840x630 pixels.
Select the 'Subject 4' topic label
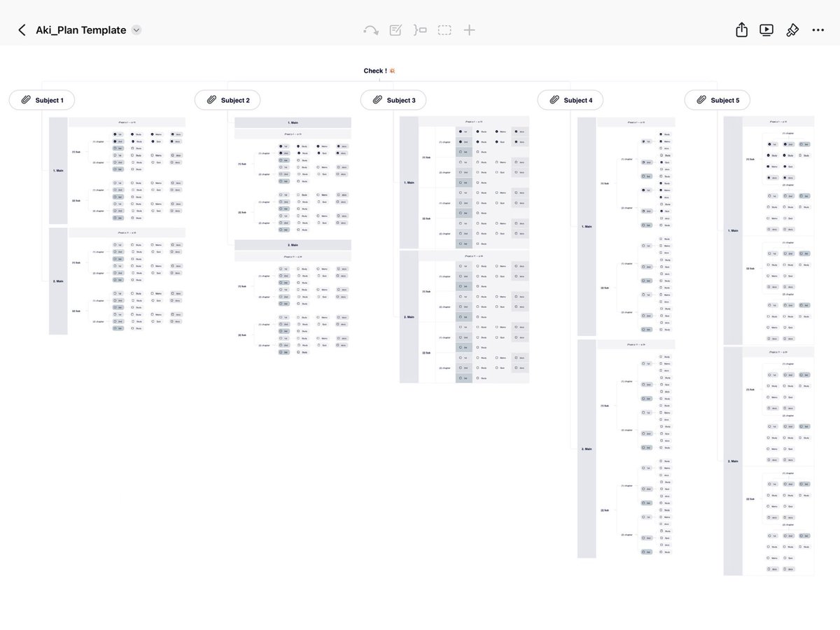578,100
